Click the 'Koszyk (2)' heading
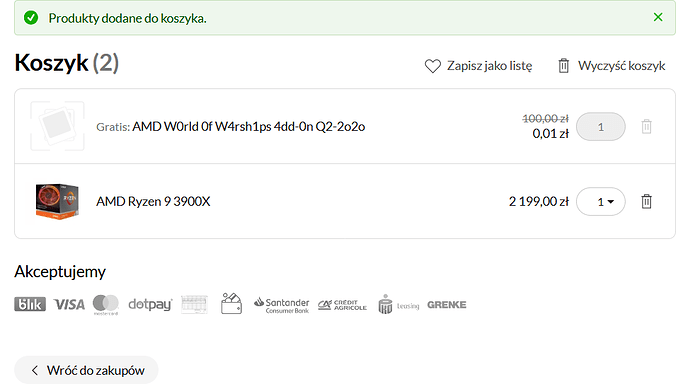Image resolution: width=690 pixels, height=384 pixels. point(67,62)
